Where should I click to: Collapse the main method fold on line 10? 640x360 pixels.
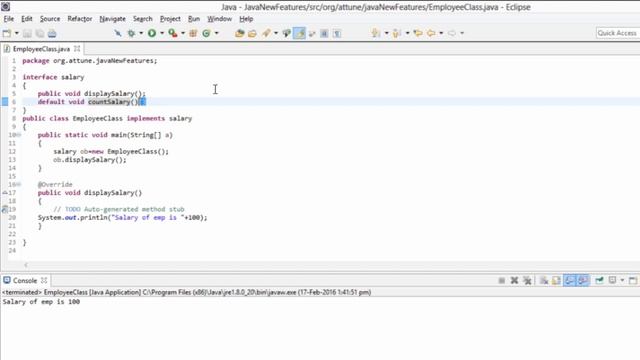[19, 135]
